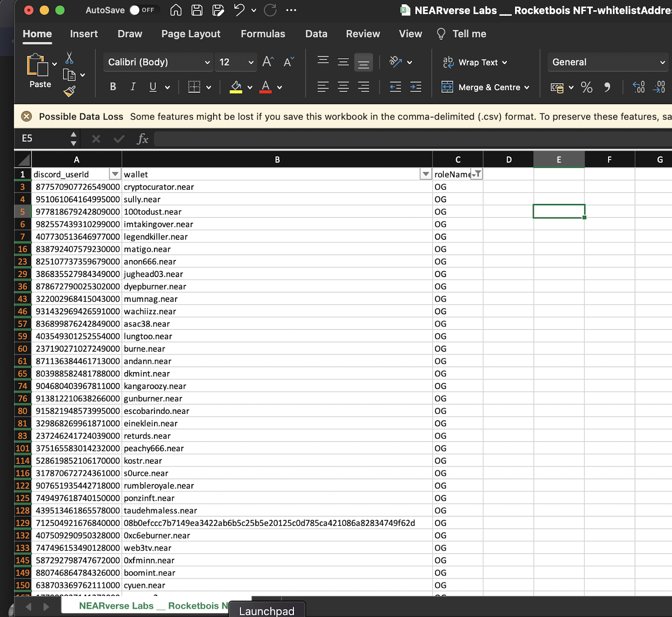Dismiss the Possible Data Loss warning
672x617 pixels.
click(x=26, y=117)
